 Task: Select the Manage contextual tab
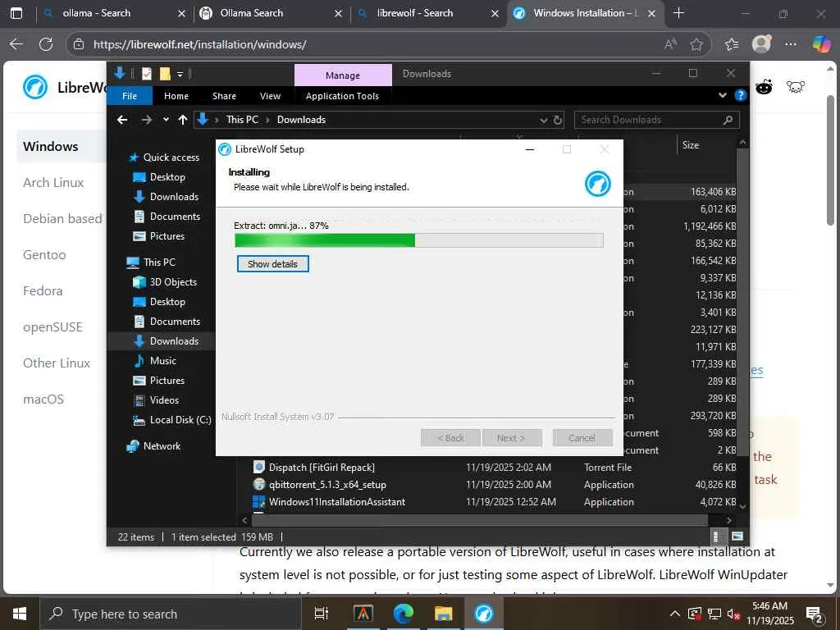(x=343, y=75)
